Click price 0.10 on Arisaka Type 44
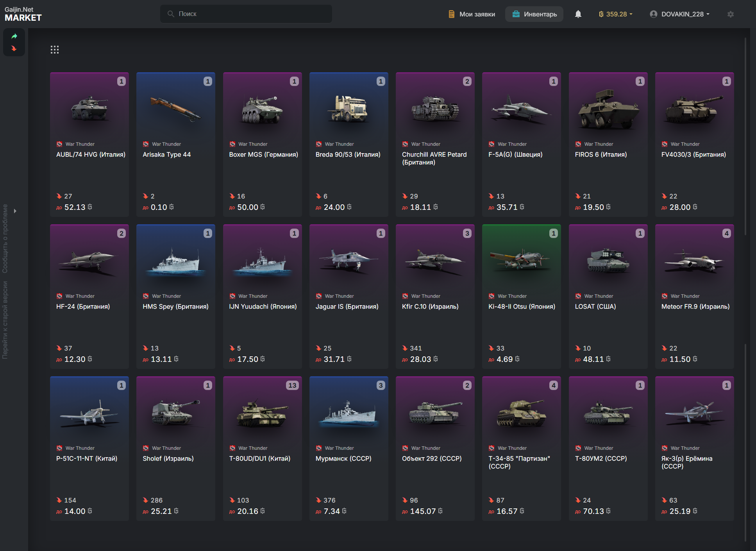 point(159,207)
